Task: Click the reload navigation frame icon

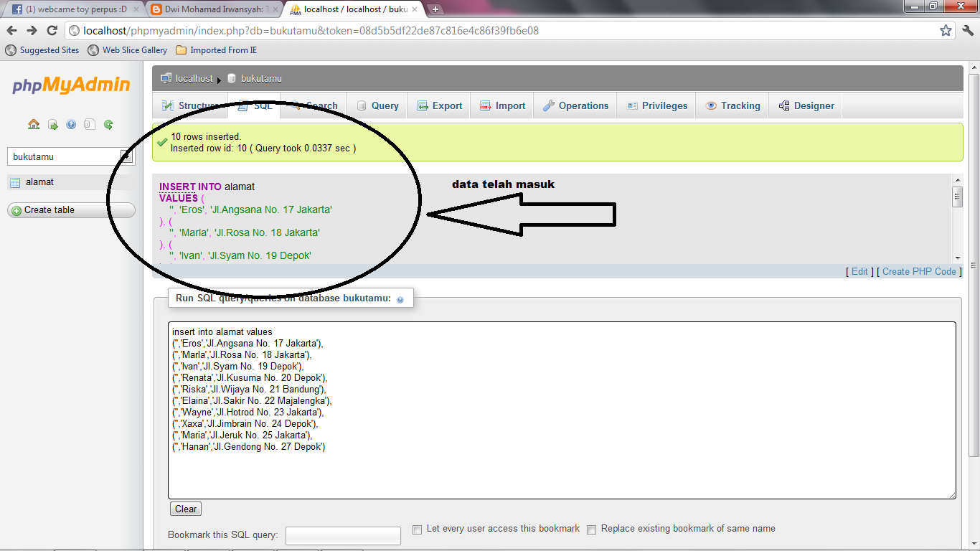Action: [108, 124]
